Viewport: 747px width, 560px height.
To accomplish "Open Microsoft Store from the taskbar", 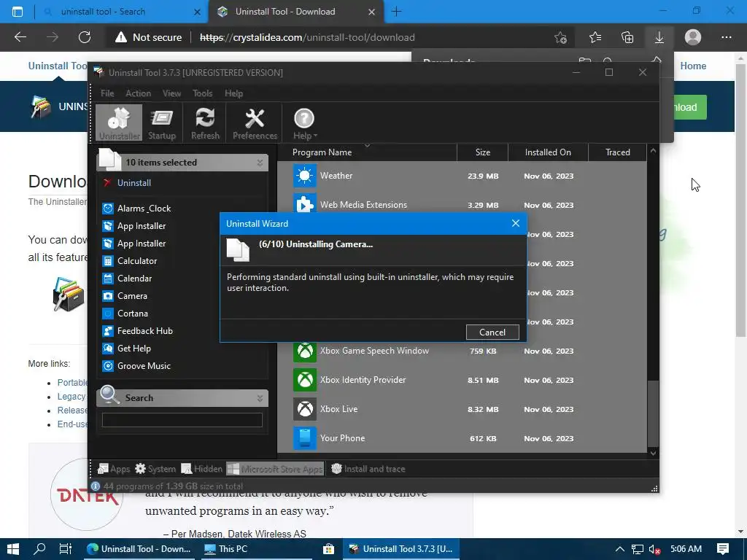I will tap(328, 549).
